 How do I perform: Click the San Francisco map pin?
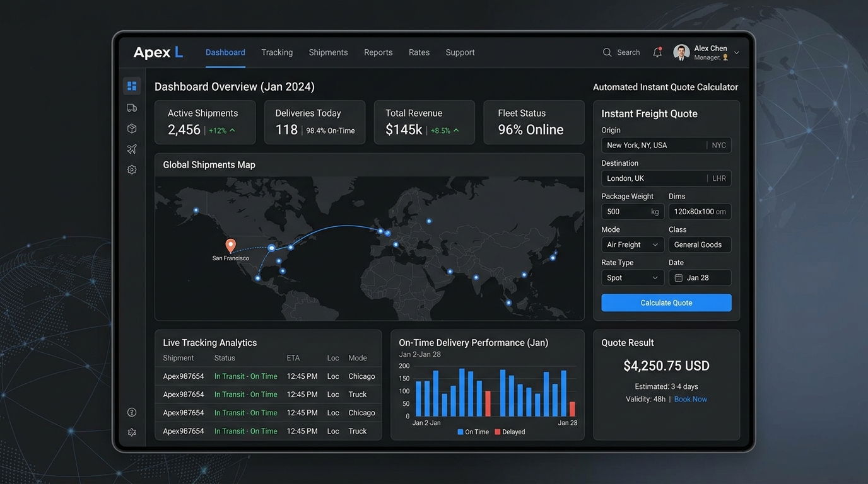[x=231, y=246]
